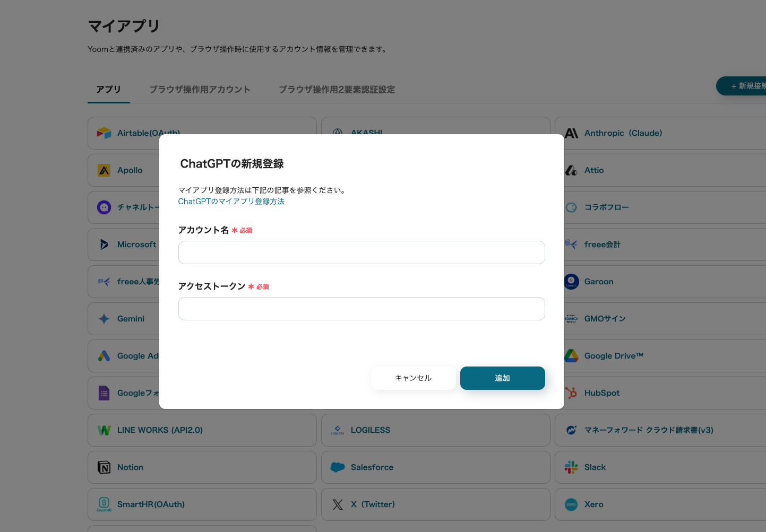766x532 pixels.
Task: Focus the アカウント名 input field
Action: pos(362,252)
